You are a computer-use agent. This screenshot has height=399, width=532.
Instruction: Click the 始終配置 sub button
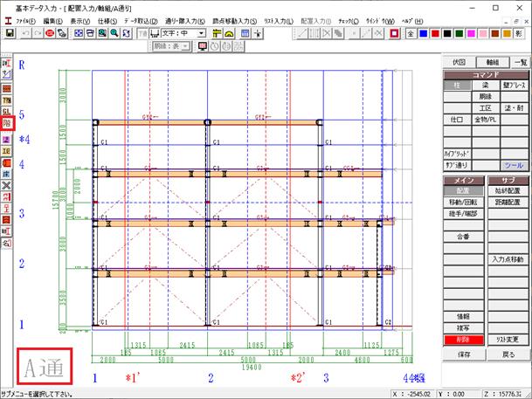click(508, 190)
